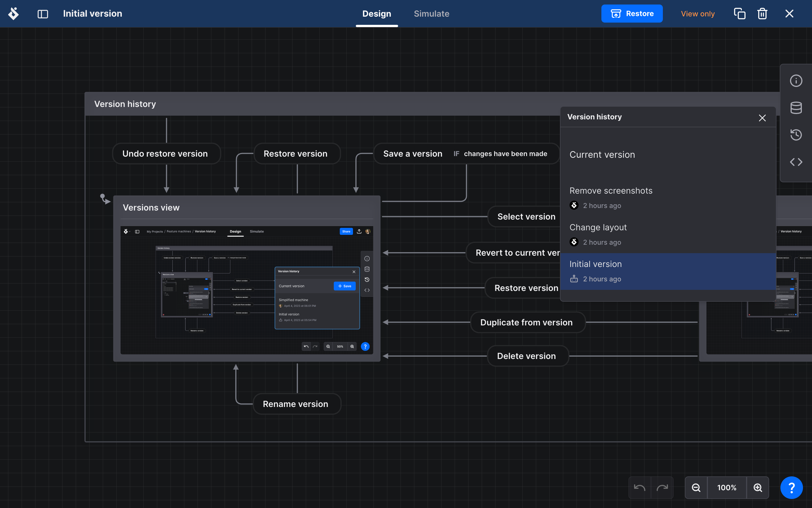Click the Version history machine title
Screen dimensions: 812x508
125,104
